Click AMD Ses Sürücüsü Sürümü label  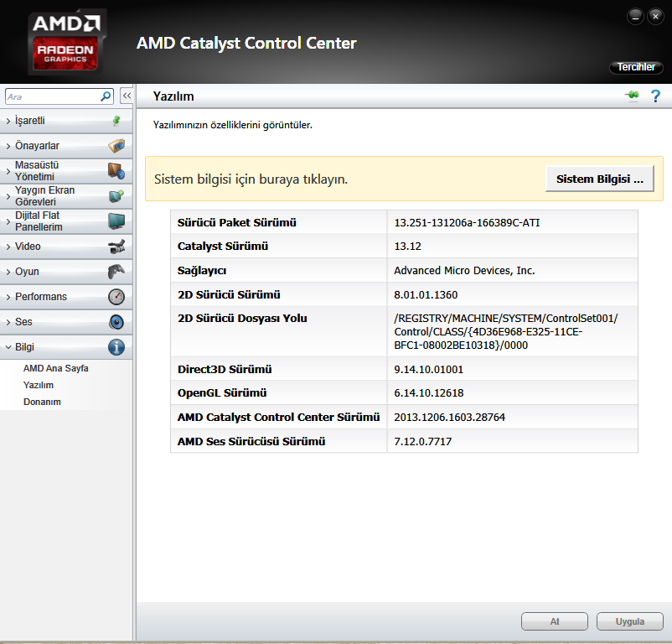[x=251, y=442]
